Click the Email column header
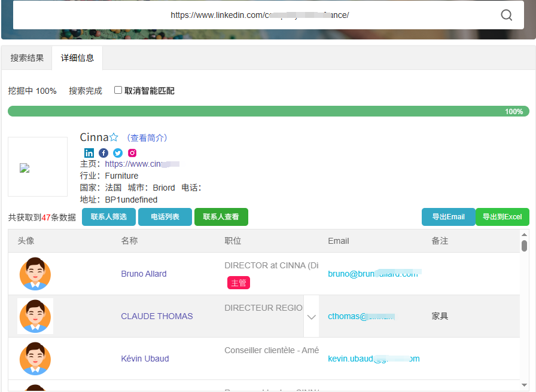This screenshot has height=392, width=536. (x=339, y=241)
